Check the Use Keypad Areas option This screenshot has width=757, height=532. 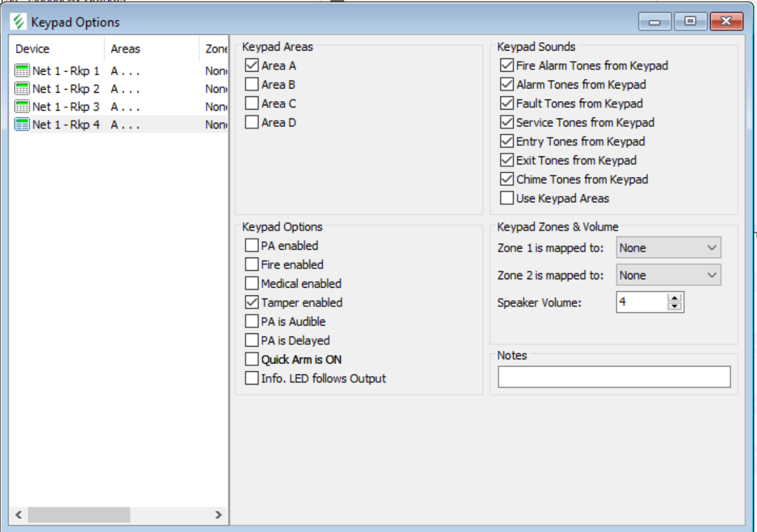506,199
